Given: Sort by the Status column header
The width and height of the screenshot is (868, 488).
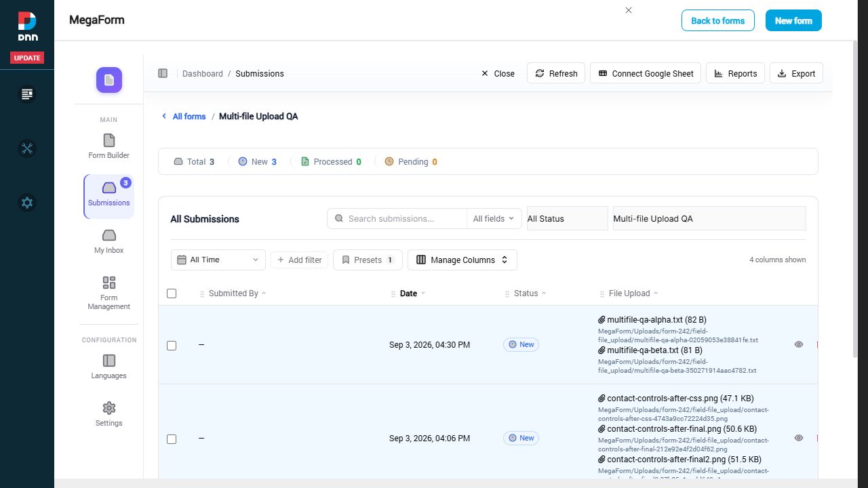Looking at the screenshot, I should tap(526, 293).
